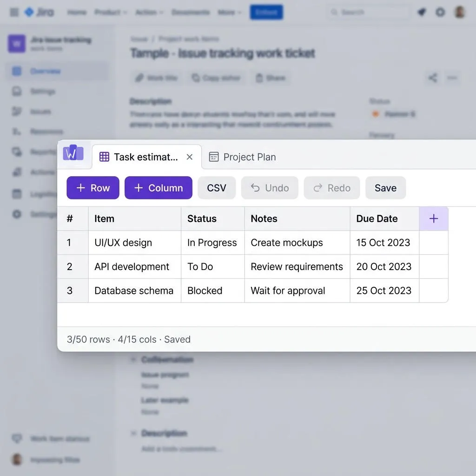Click the blue button in Jira top navigation
Image resolution: width=476 pixels, height=476 pixels.
(266, 12)
